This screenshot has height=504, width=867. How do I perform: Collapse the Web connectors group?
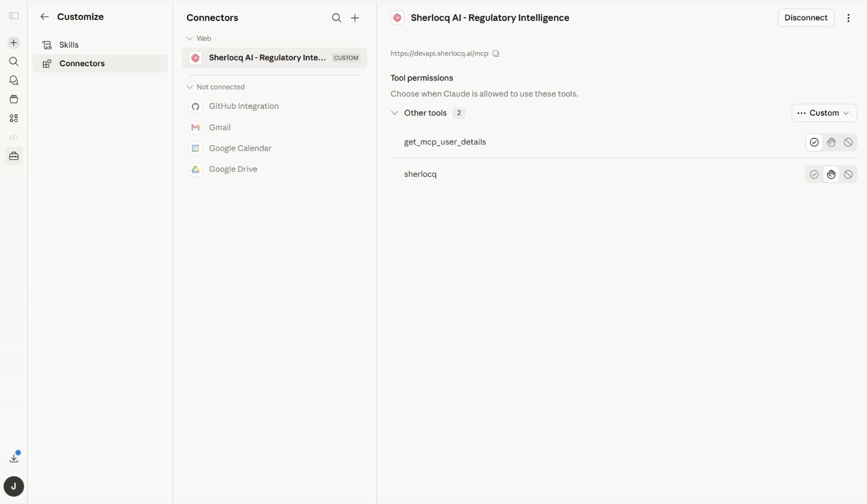pos(199,39)
